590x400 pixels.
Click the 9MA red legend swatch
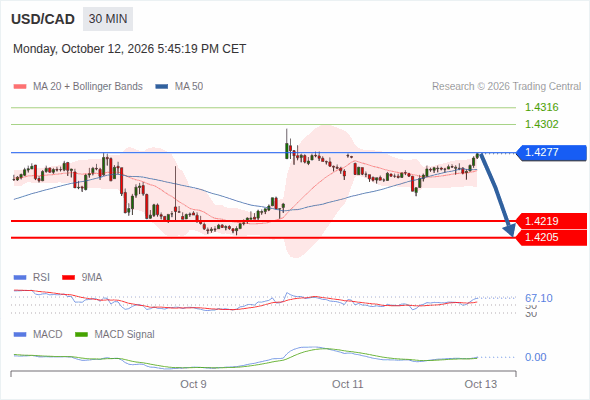point(68,278)
